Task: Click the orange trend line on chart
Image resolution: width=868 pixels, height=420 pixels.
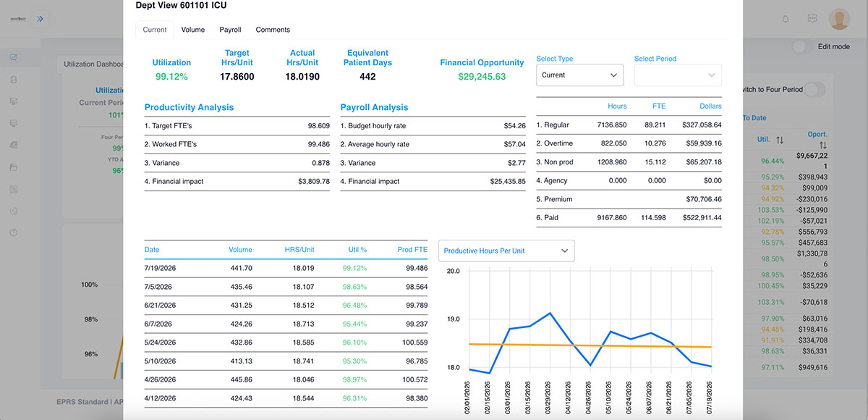Action: (590, 345)
